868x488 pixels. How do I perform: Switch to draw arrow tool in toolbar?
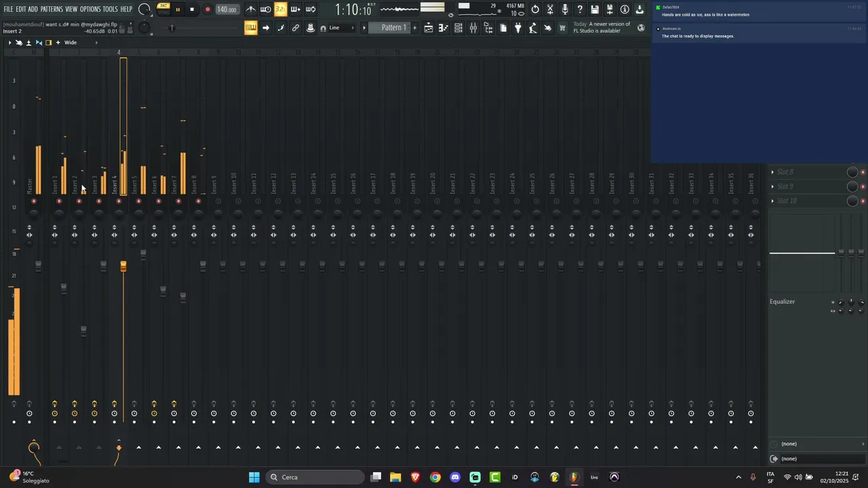[x=266, y=28]
